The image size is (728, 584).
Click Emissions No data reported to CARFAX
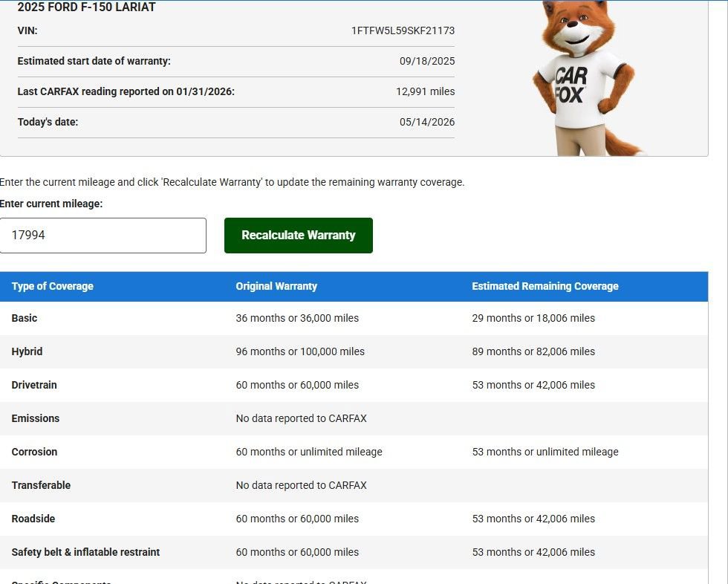point(302,419)
